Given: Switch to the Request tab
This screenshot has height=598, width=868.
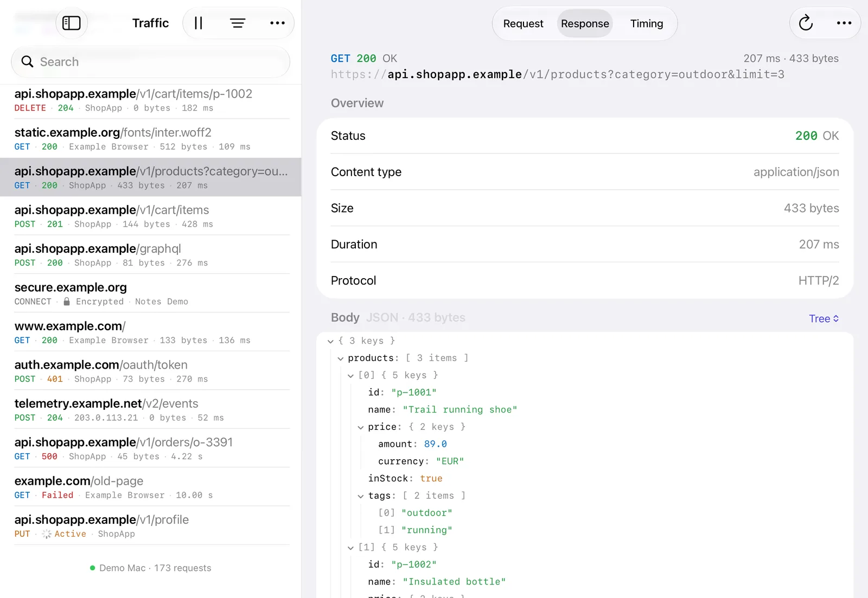Looking at the screenshot, I should click(x=523, y=23).
